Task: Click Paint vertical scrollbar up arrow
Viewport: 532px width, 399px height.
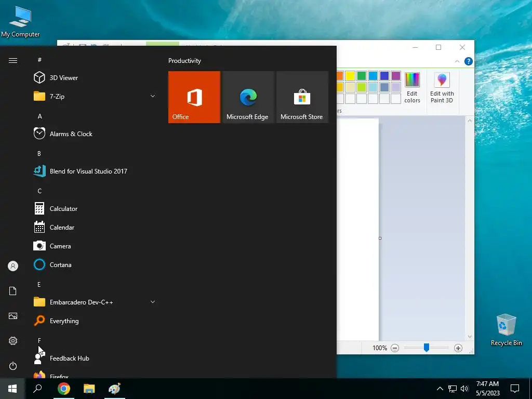Action: 470,121
